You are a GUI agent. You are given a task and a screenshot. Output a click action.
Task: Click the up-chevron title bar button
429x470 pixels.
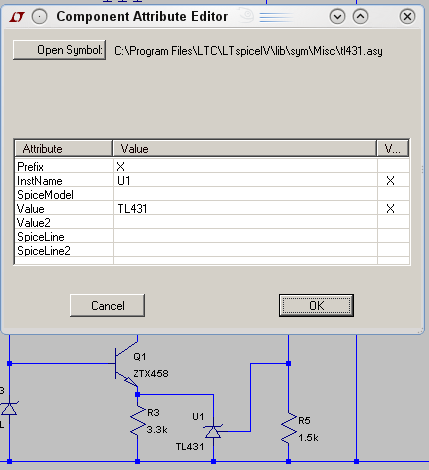coord(360,16)
